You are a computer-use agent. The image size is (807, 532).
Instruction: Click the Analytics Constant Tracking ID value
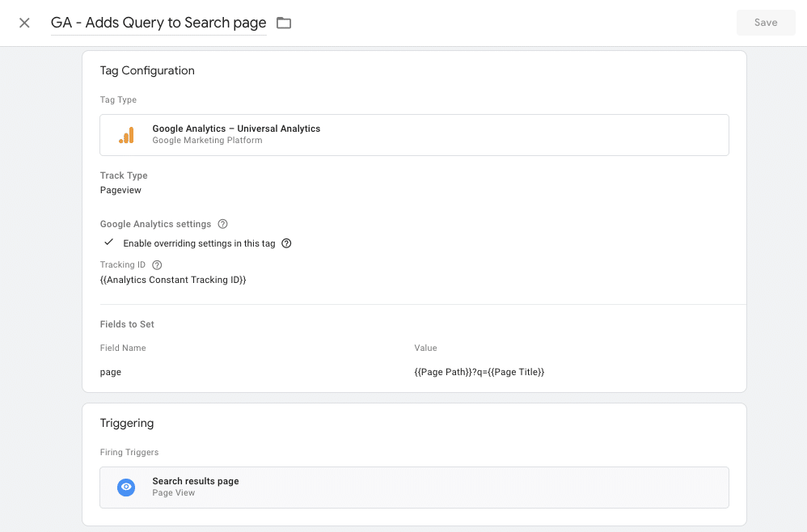[x=173, y=280]
